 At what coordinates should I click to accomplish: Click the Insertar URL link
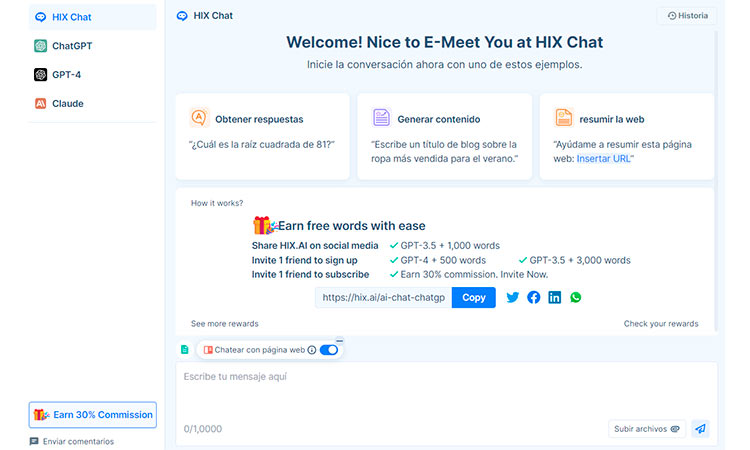[605, 159]
